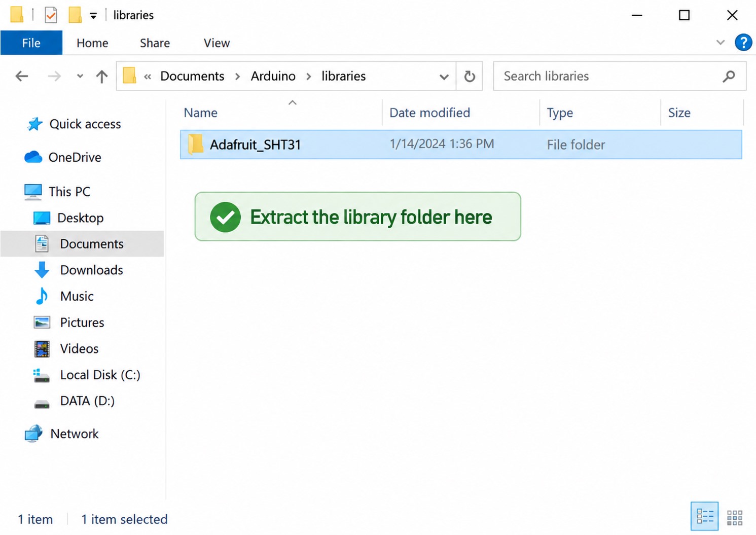The image size is (756, 535).
Task: Open Music in navigation pane
Action: [77, 297]
